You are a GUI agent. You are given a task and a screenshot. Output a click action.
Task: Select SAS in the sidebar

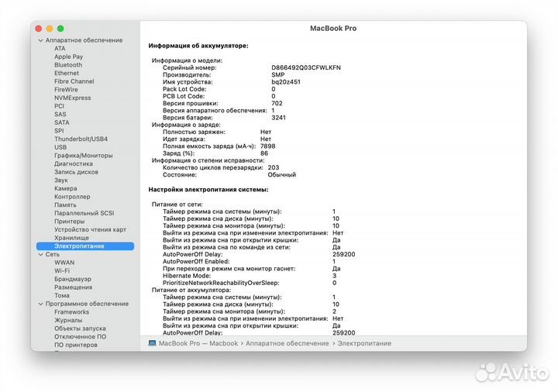60,114
